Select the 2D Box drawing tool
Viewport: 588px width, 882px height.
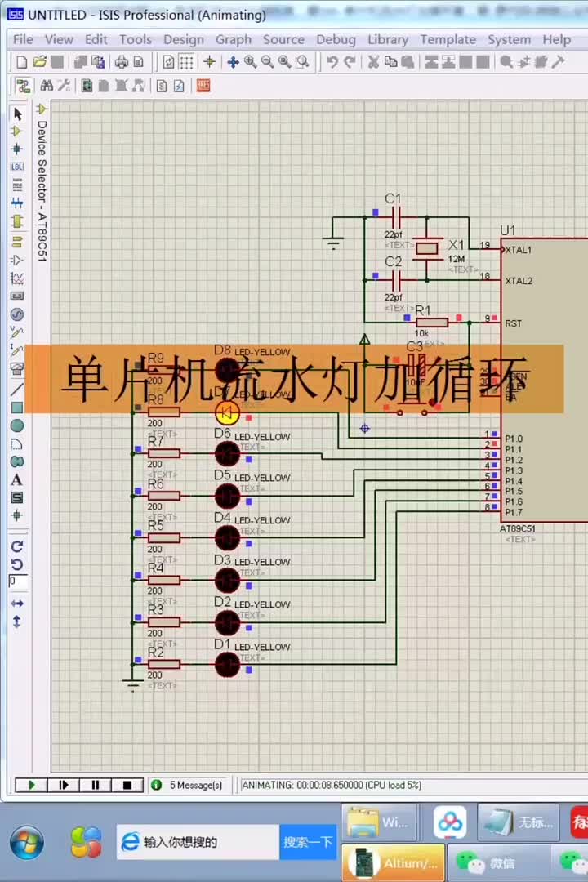coord(17,408)
